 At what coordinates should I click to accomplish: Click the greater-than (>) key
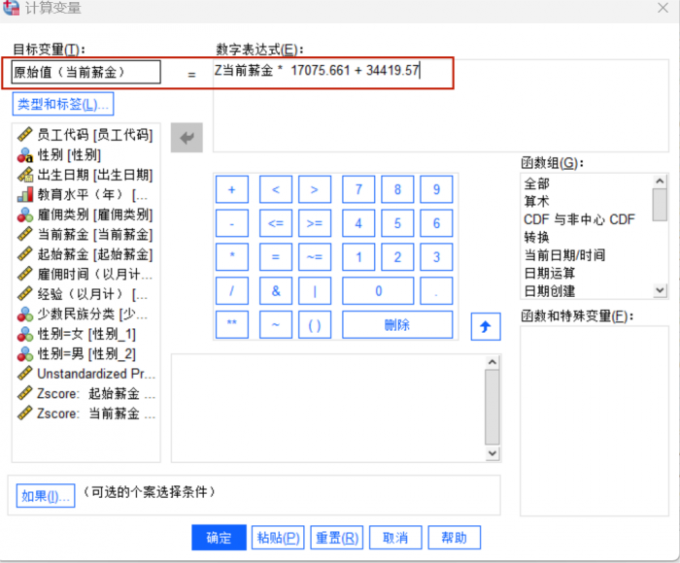(315, 190)
